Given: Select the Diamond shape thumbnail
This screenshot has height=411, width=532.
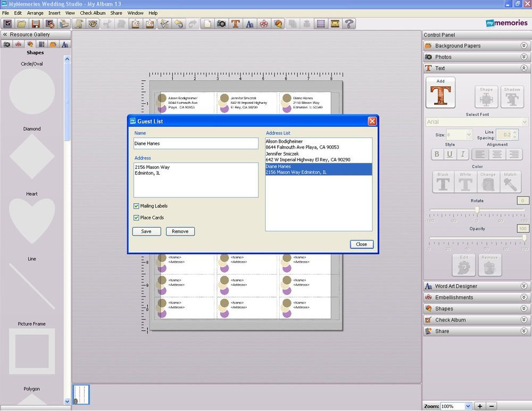Looking at the screenshot, I should [x=32, y=156].
